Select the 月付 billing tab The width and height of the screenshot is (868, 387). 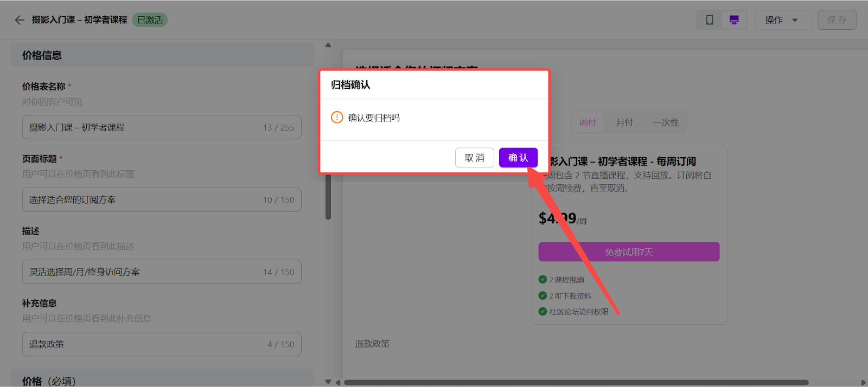pyautogui.click(x=624, y=122)
